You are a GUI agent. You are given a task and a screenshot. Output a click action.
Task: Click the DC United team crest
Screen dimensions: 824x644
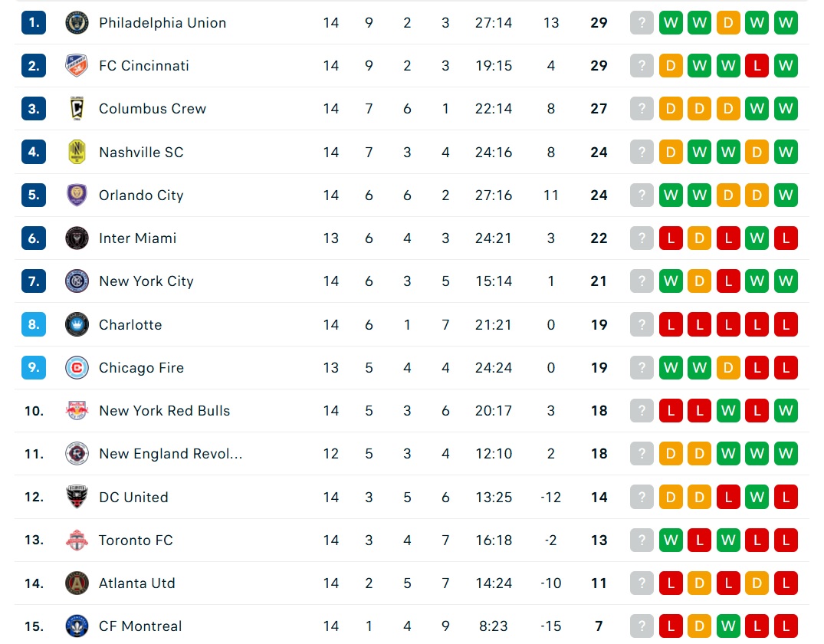click(x=77, y=497)
